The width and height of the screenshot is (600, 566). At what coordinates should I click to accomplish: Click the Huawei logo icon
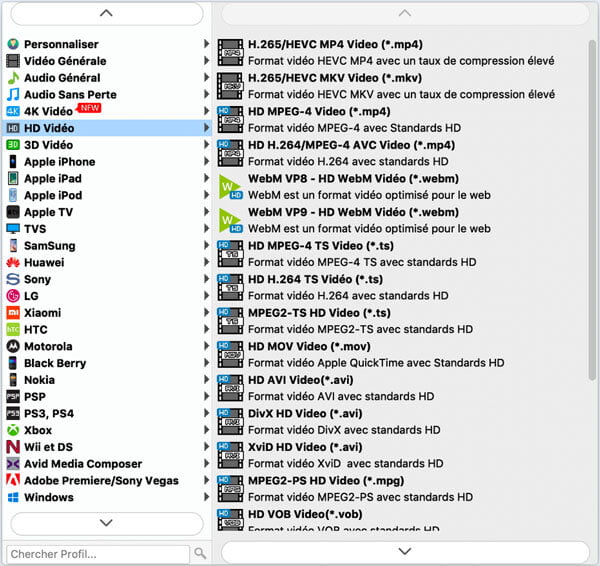13,263
